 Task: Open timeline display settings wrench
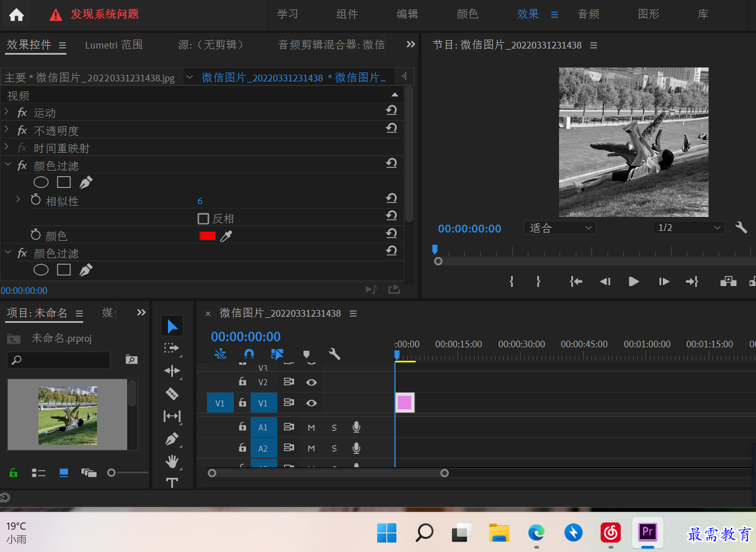click(334, 354)
